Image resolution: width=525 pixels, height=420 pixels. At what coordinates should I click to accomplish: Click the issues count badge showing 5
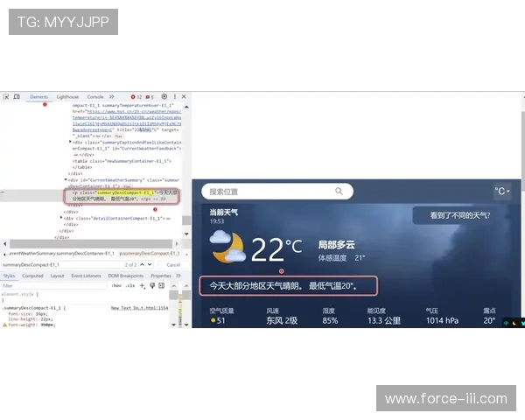pyautogui.click(x=150, y=97)
